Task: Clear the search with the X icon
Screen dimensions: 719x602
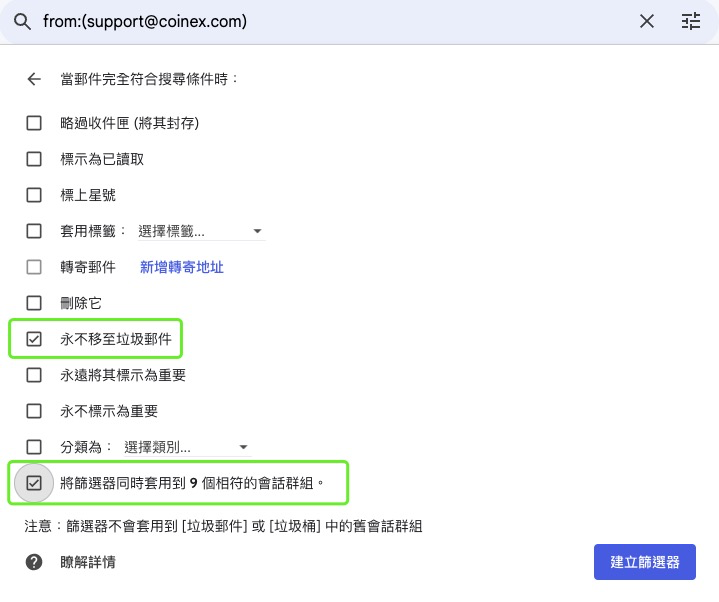Action: point(647,21)
